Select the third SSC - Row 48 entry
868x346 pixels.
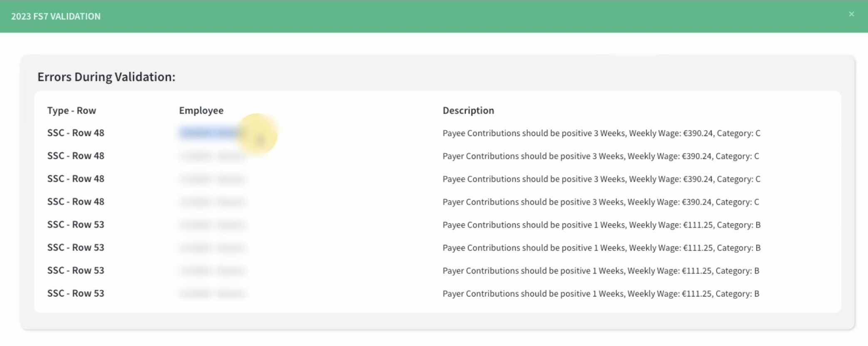[x=76, y=178]
